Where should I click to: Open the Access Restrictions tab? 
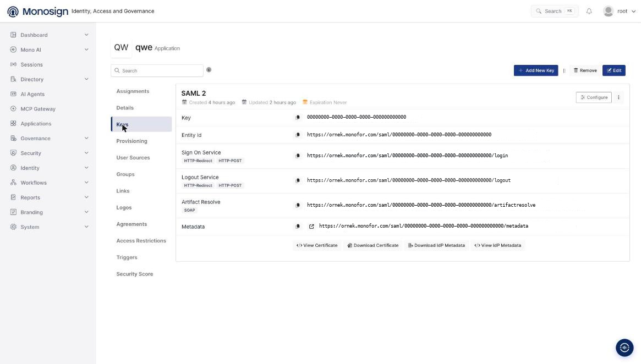click(x=141, y=241)
